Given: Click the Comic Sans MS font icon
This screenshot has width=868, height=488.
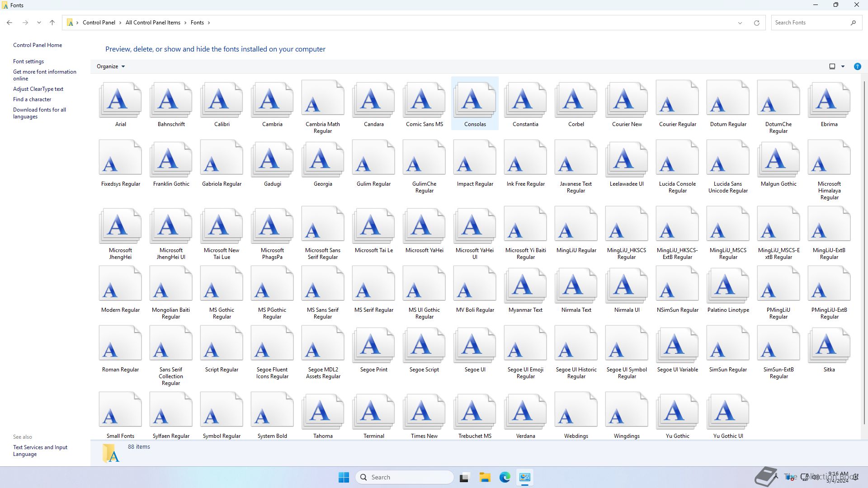Looking at the screenshot, I should (x=424, y=99).
